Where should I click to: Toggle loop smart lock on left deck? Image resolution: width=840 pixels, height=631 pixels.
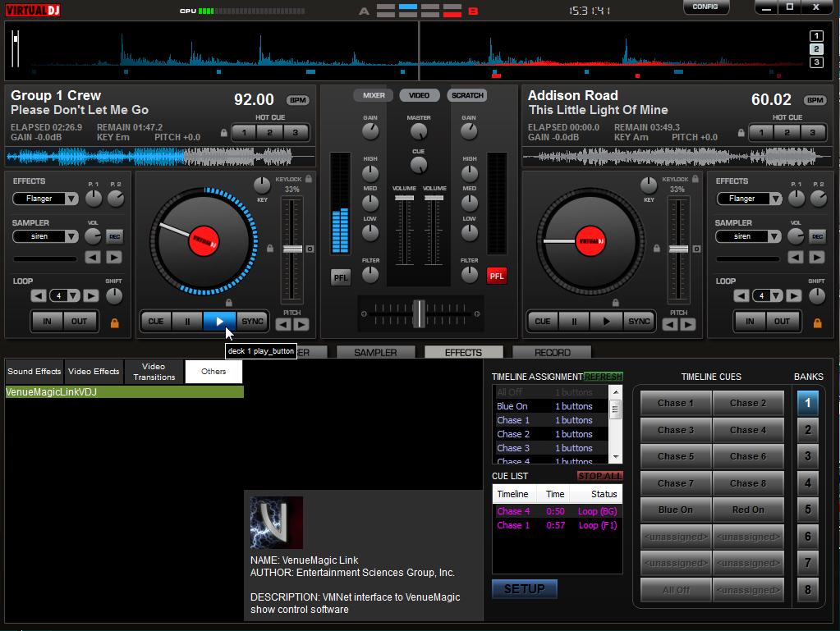[x=114, y=323]
